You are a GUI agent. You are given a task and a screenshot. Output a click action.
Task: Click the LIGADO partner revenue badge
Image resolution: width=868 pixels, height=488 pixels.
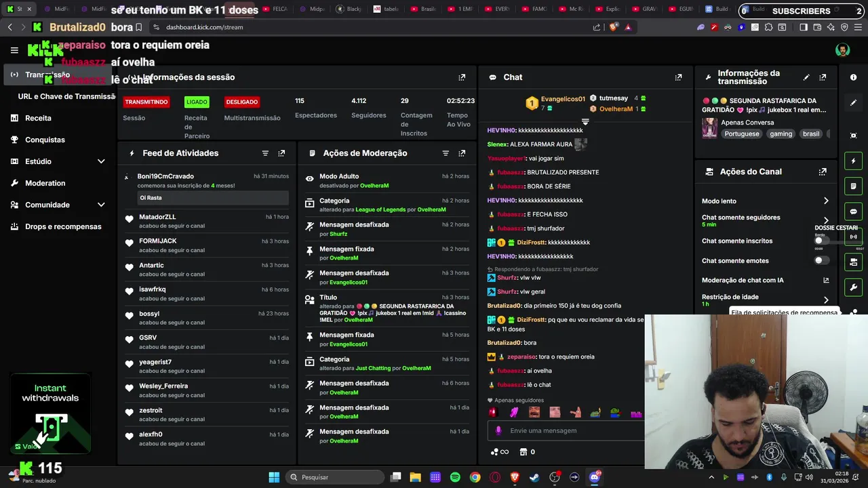tap(197, 102)
